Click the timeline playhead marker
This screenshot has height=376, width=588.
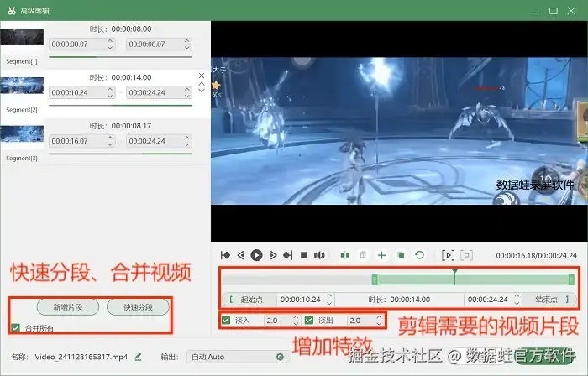455,277
